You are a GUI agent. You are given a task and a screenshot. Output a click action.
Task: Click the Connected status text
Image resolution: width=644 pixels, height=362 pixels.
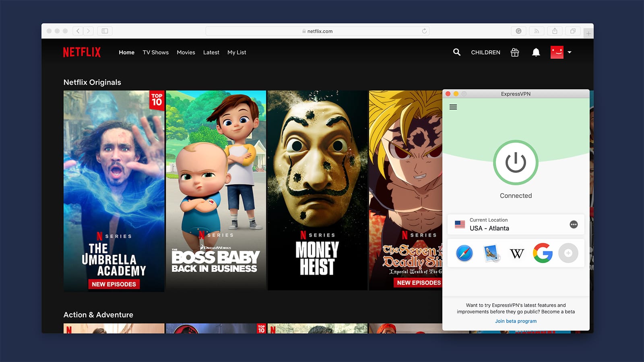(x=516, y=195)
